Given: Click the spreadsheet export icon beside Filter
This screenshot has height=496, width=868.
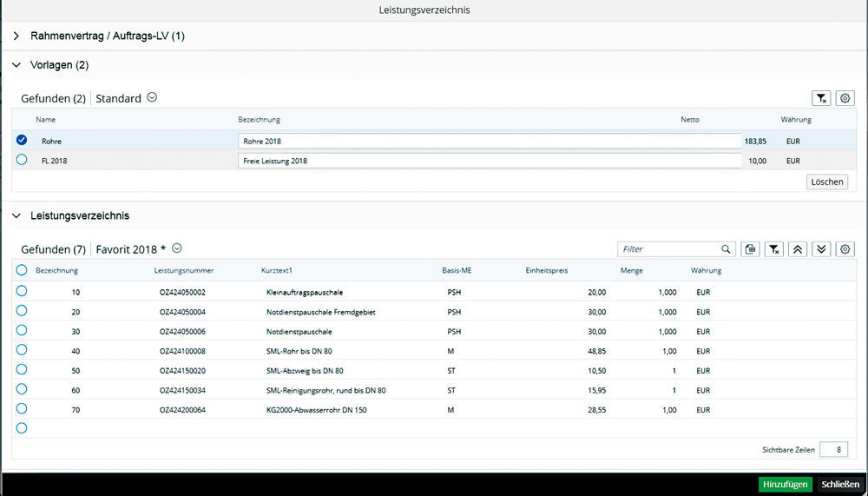Looking at the screenshot, I should (x=752, y=249).
